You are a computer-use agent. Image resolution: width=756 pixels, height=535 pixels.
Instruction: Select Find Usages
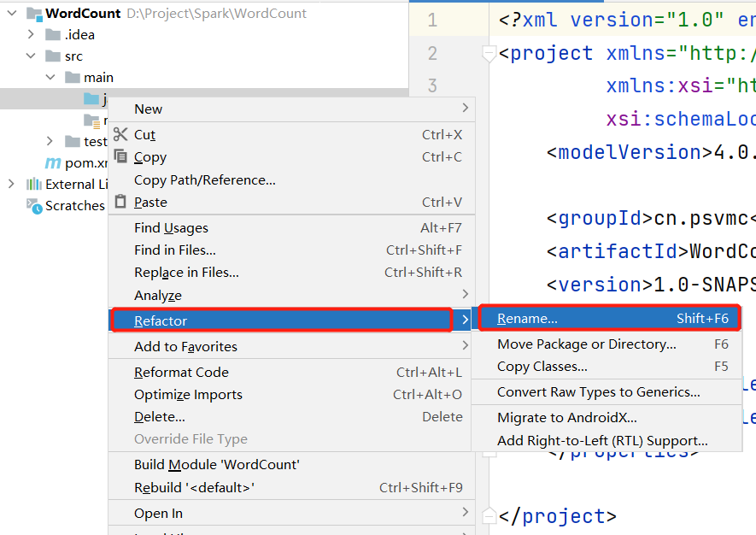tap(291, 227)
